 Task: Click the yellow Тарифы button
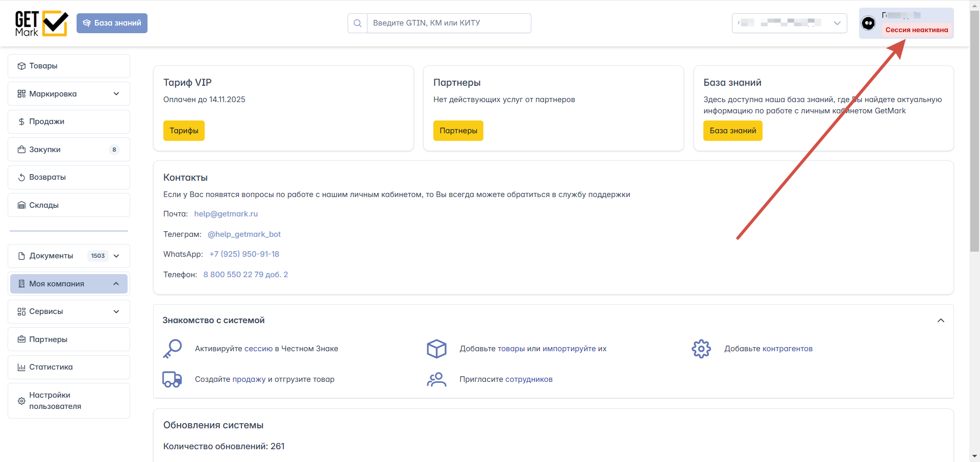(x=184, y=131)
